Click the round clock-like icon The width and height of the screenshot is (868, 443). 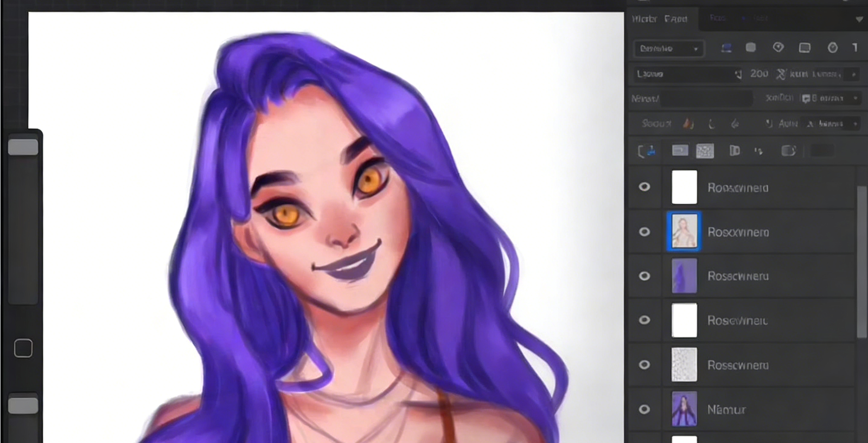tap(832, 48)
